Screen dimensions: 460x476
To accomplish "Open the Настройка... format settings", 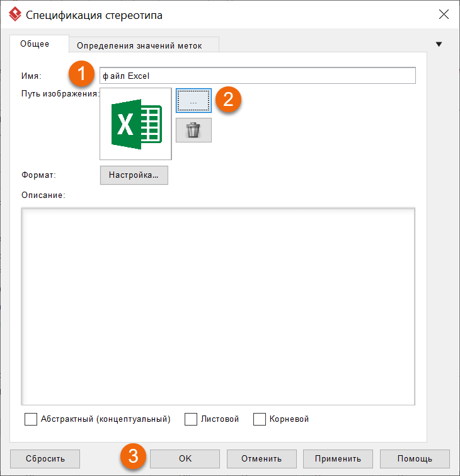I will (134, 175).
